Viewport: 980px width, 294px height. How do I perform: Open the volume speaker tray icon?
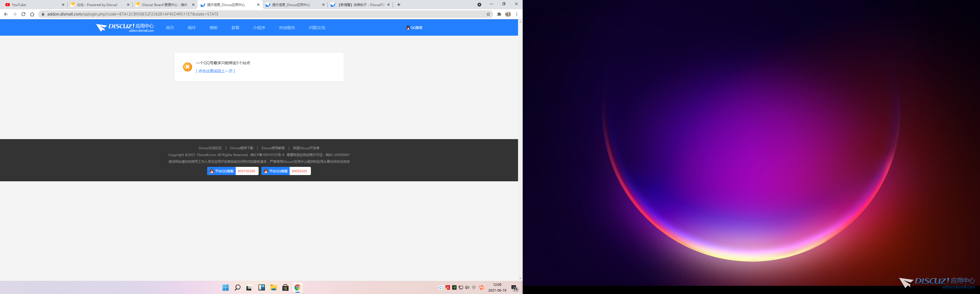click(467, 287)
